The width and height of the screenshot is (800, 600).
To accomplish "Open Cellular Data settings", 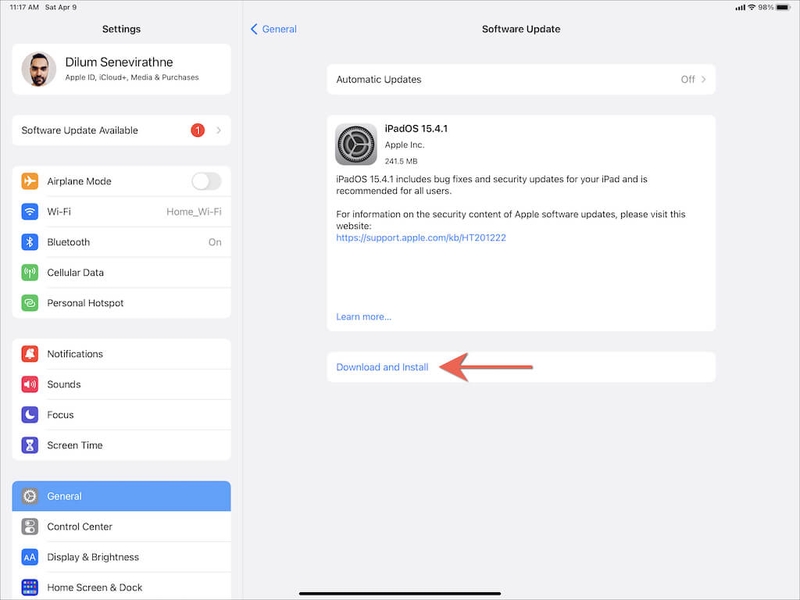I will pyautogui.click(x=121, y=272).
